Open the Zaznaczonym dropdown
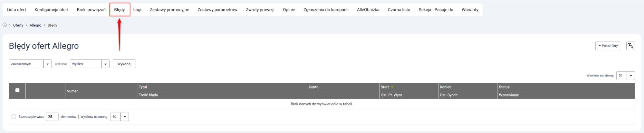 pos(30,64)
